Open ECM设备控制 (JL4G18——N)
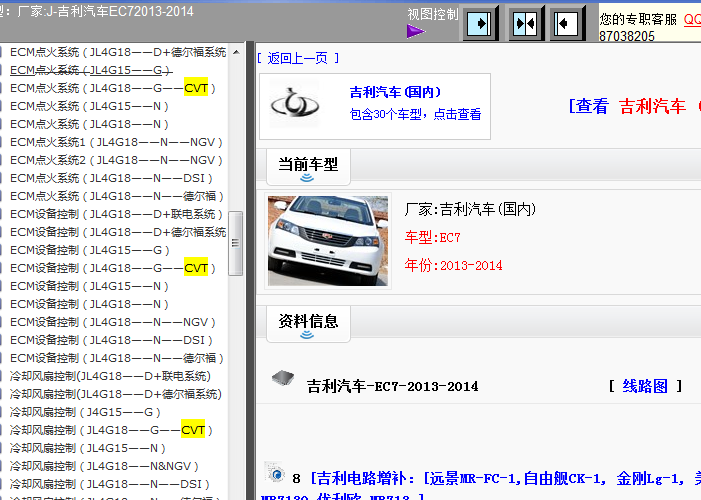This screenshot has height=500, width=701. pyautogui.click(x=89, y=304)
